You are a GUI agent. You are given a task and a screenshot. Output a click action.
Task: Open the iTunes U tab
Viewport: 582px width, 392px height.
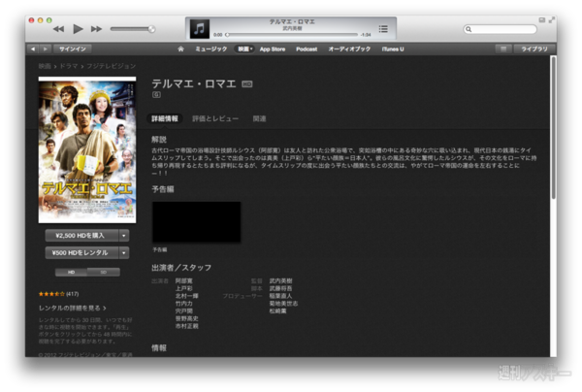click(393, 49)
